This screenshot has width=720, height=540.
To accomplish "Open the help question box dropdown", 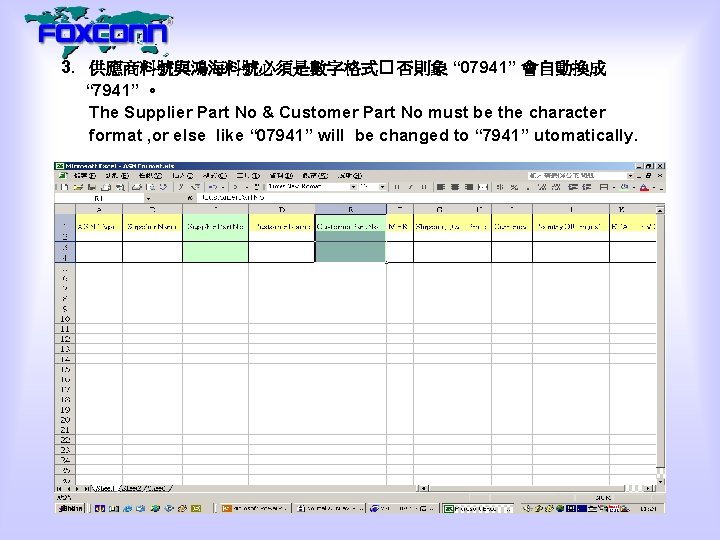I will click(630, 175).
